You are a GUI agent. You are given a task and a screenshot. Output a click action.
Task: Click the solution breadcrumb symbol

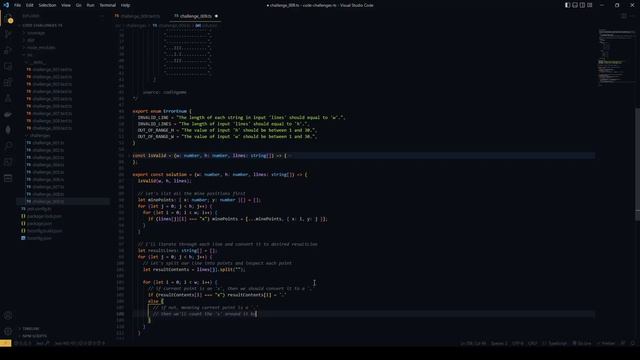(x=206, y=25)
